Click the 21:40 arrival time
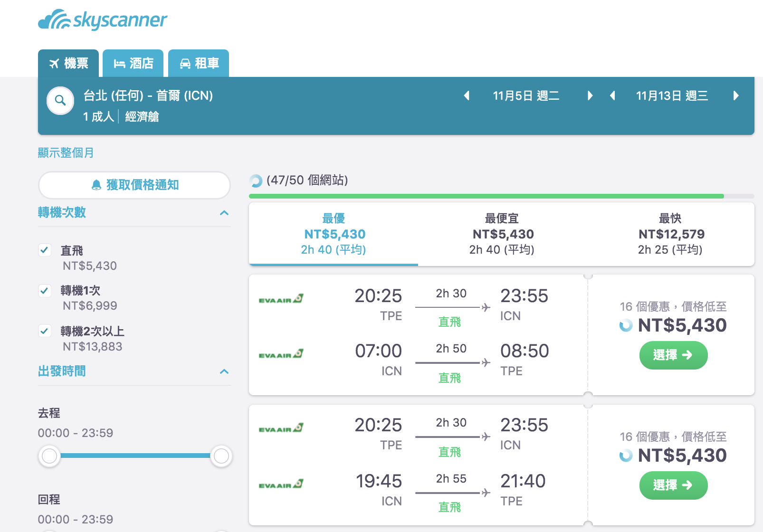Screen dimensions: 763x532 pyautogui.click(x=523, y=481)
